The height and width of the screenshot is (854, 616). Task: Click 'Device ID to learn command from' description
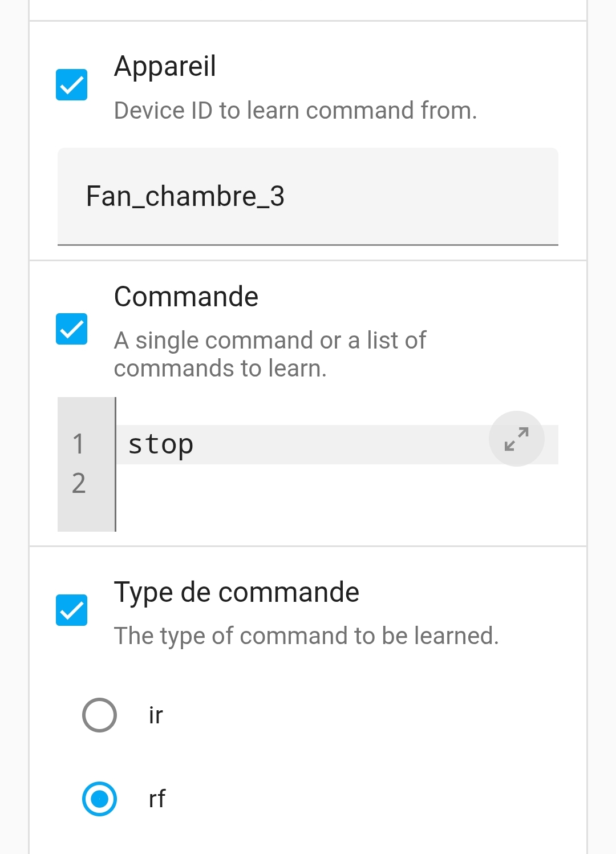point(295,110)
